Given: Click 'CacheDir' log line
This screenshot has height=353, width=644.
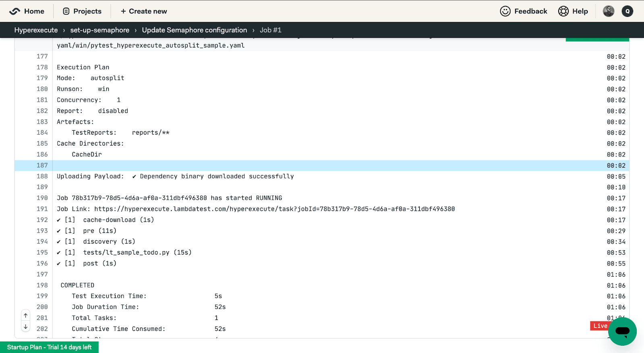Looking at the screenshot, I should 87,154.
